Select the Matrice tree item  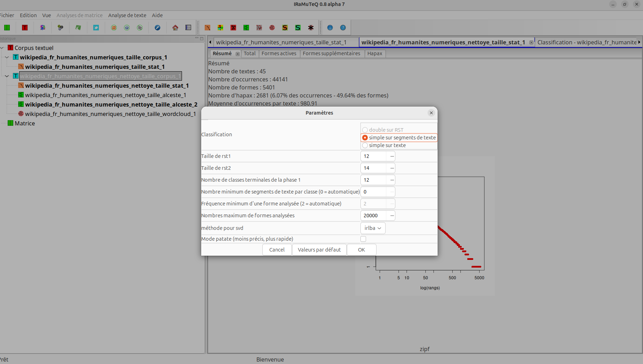tap(25, 123)
